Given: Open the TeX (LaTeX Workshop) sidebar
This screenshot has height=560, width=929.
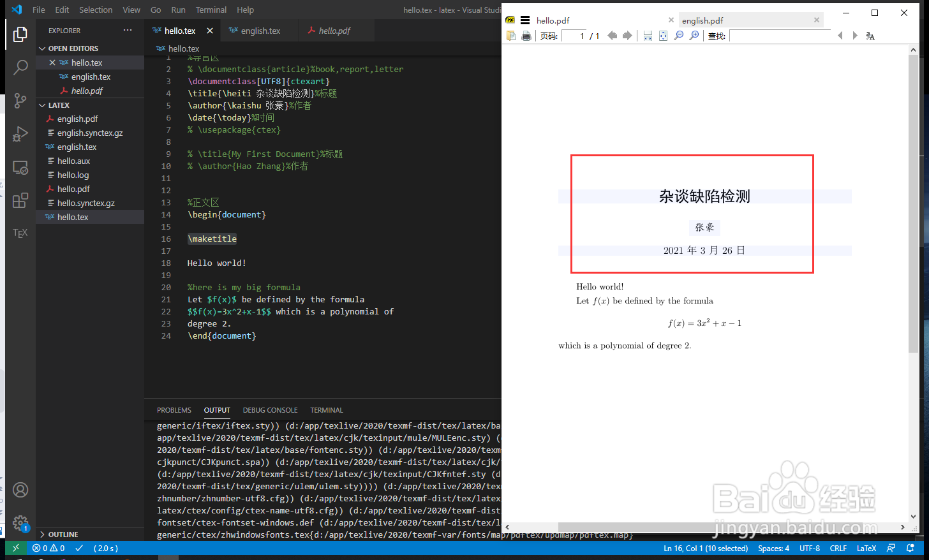Looking at the screenshot, I should pyautogui.click(x=20, y=233).
